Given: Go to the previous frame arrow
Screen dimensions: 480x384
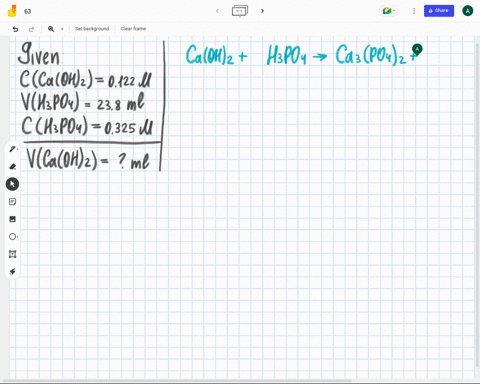Looking at the screenshot, I should tap(217, 11).
